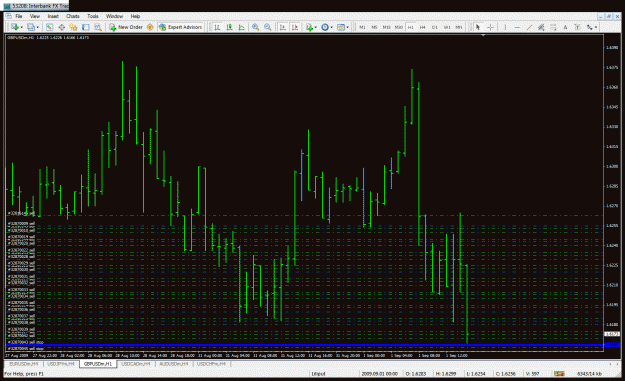
Task: Toggle the Data Window crosshair icon
Action: click(62, 27)
